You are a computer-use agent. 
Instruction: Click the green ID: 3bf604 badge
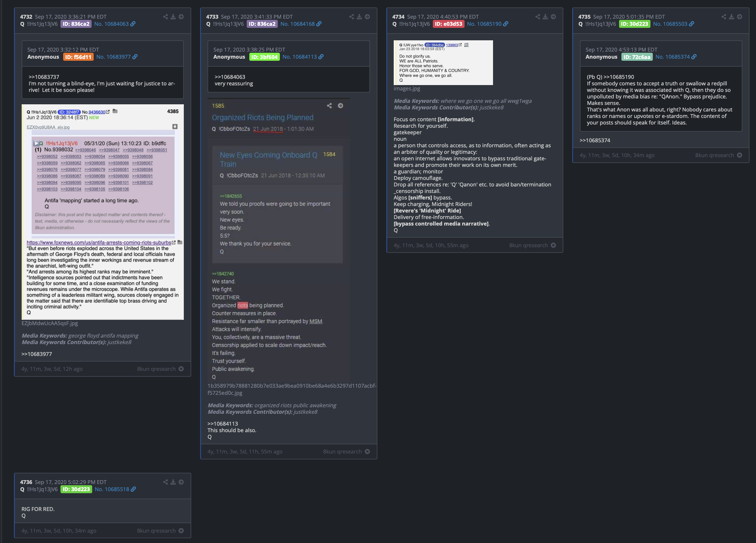point(264,57)
